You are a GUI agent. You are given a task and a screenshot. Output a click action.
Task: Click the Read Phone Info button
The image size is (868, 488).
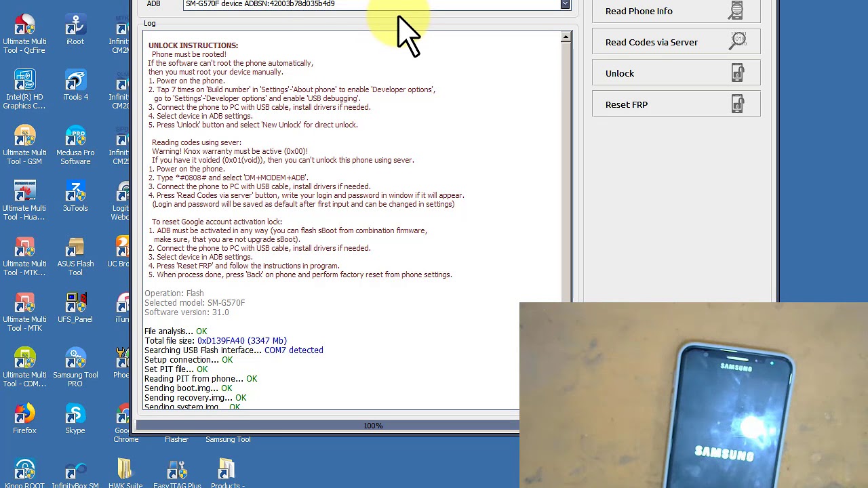pos(676,12)
